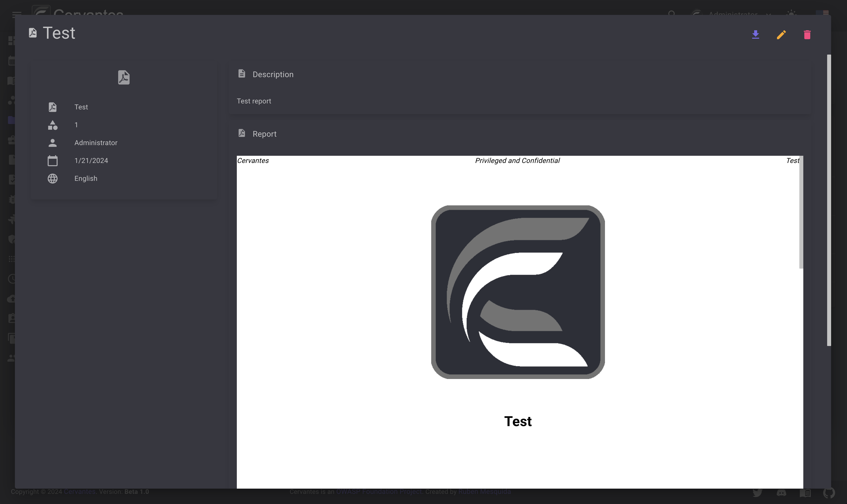Download the Test report

(755, 34)
